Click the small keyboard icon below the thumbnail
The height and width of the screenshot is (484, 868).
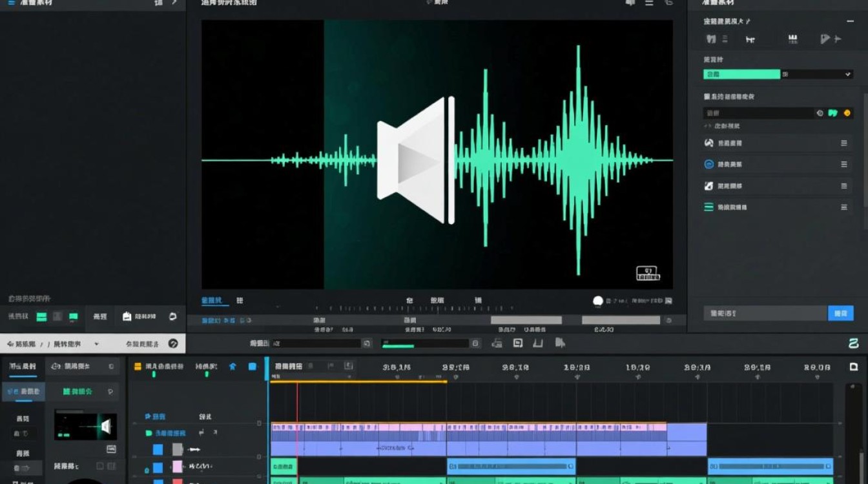111,449
